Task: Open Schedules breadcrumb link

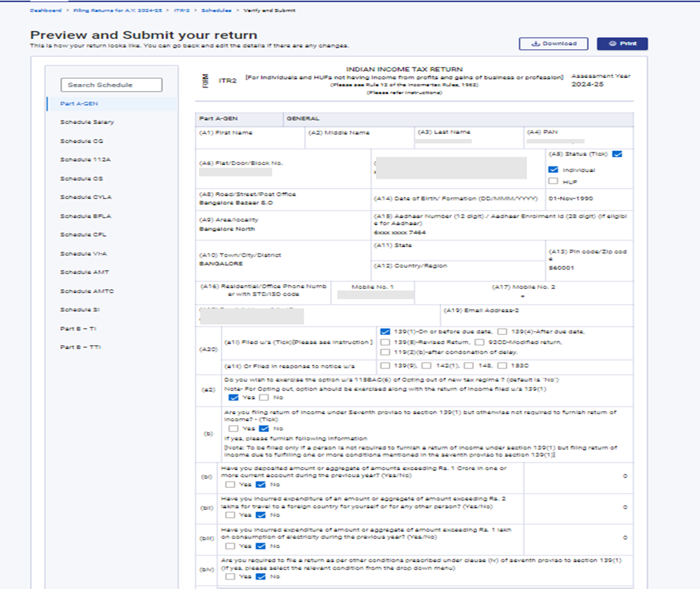Action: pyautogui.click(x=216, y=11)
